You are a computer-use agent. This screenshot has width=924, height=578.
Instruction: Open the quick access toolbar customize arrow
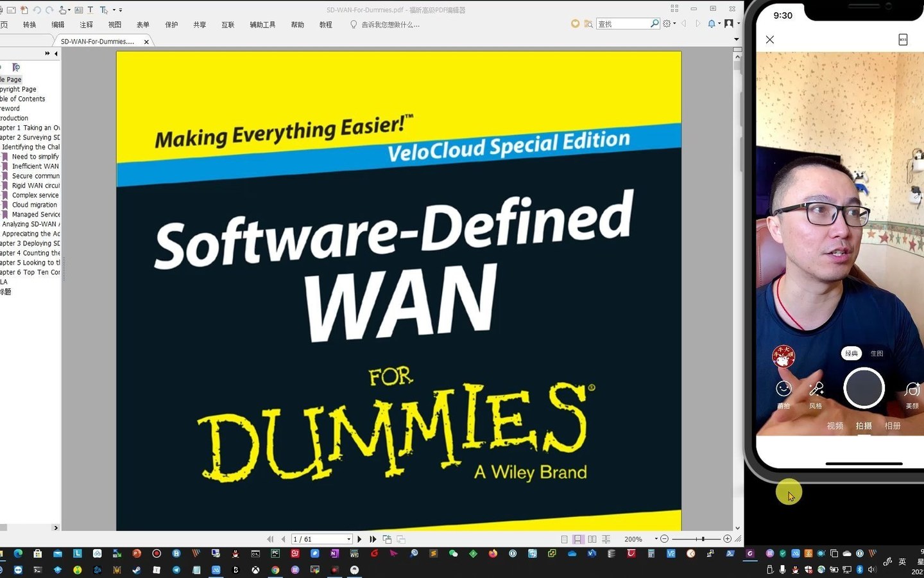(120, 10)
